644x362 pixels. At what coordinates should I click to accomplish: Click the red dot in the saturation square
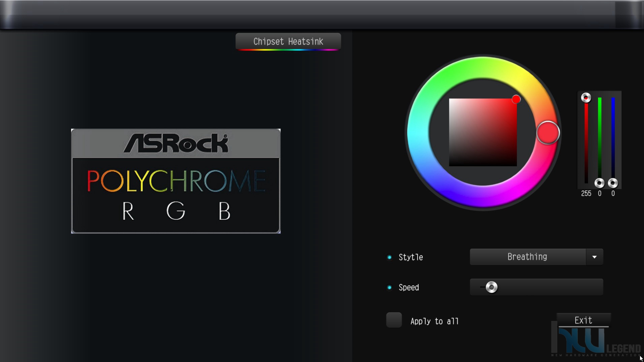516,99
